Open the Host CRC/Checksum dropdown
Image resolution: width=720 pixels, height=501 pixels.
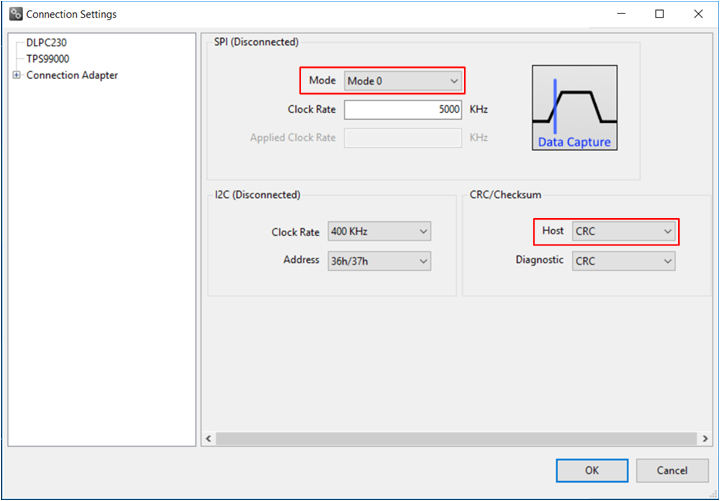(x=624, y=232)
